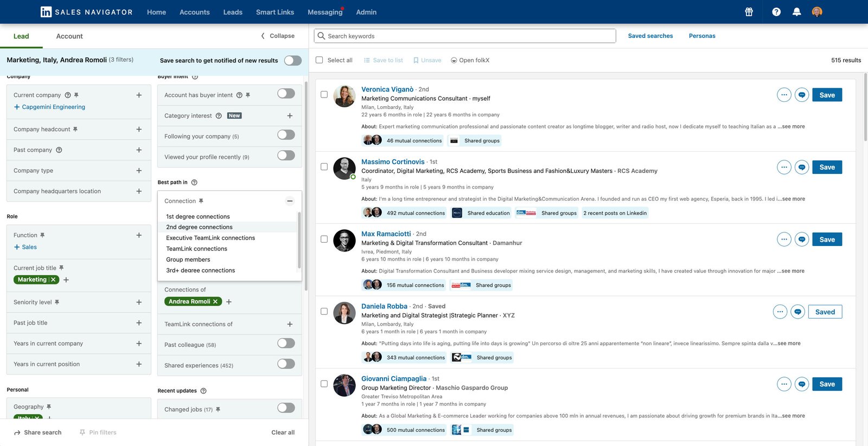Expand the Seniority level filter

coord(139,302)
